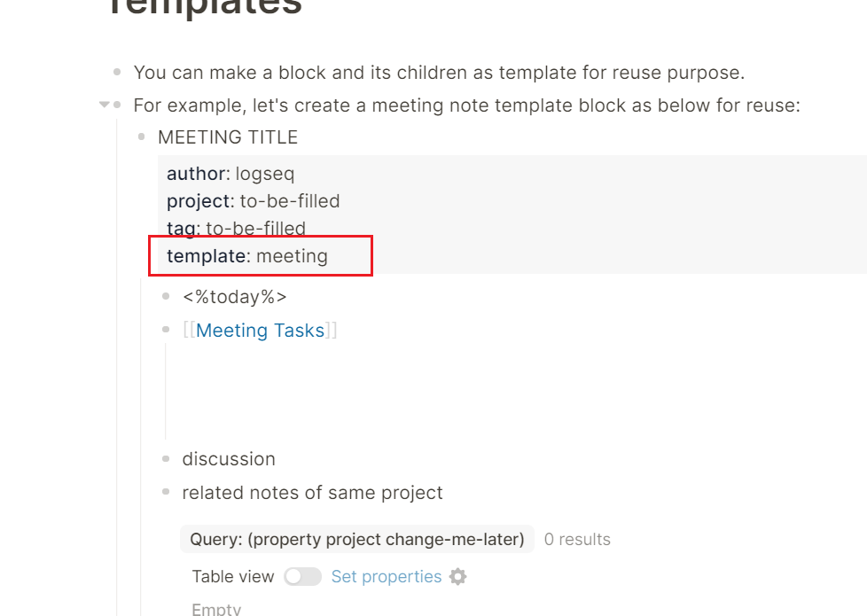The image size is (867, 616).
Task: Expand the Query property project title
Action: 357,539
